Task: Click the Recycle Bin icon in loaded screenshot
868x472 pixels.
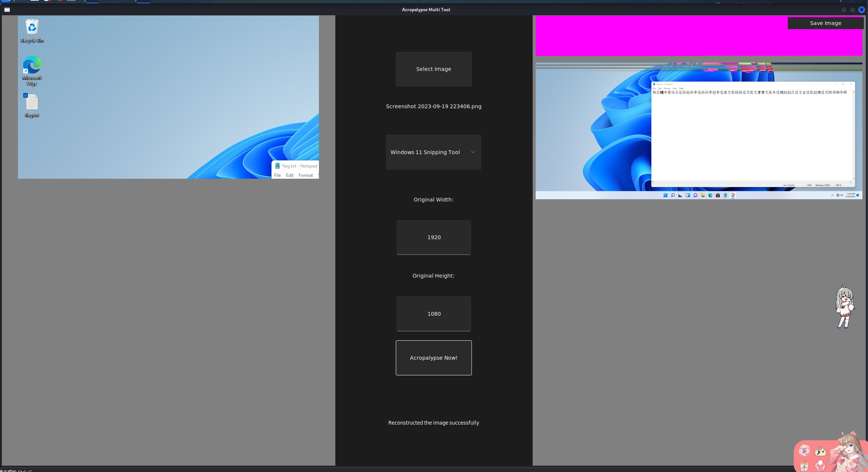Action: pos(32,28)
